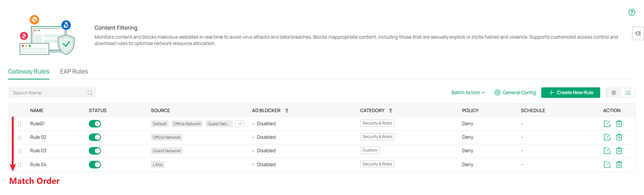Open General Config settings
This screenshot has height=195, width=644.
[515, 93]
